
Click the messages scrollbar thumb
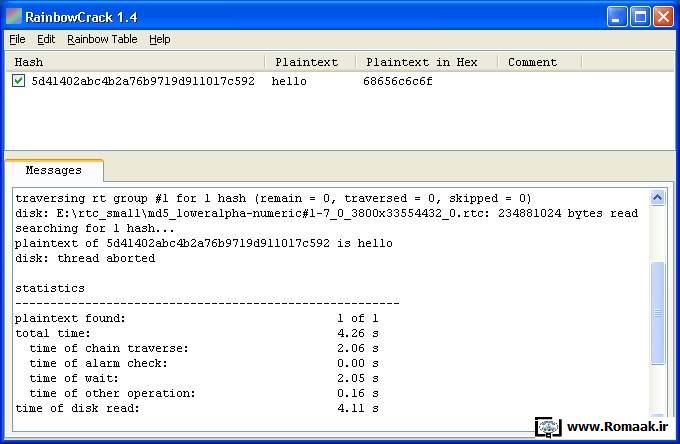click(x=657, y=313)
